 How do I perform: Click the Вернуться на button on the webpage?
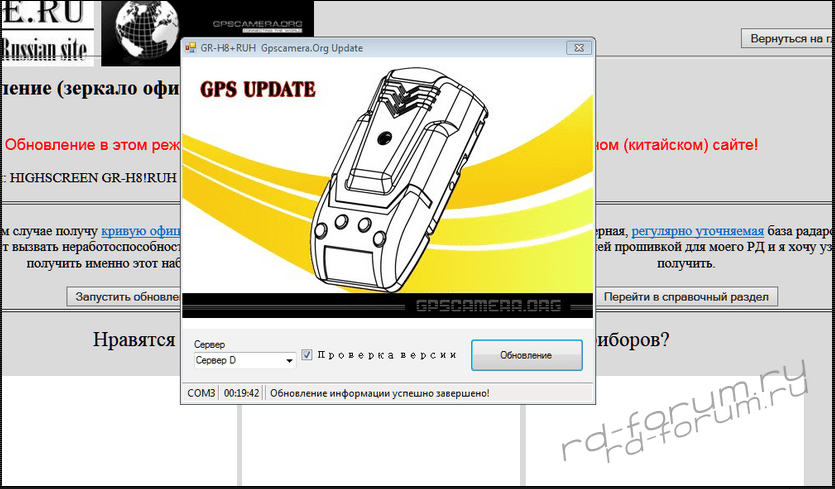click(x=788, y=38)
